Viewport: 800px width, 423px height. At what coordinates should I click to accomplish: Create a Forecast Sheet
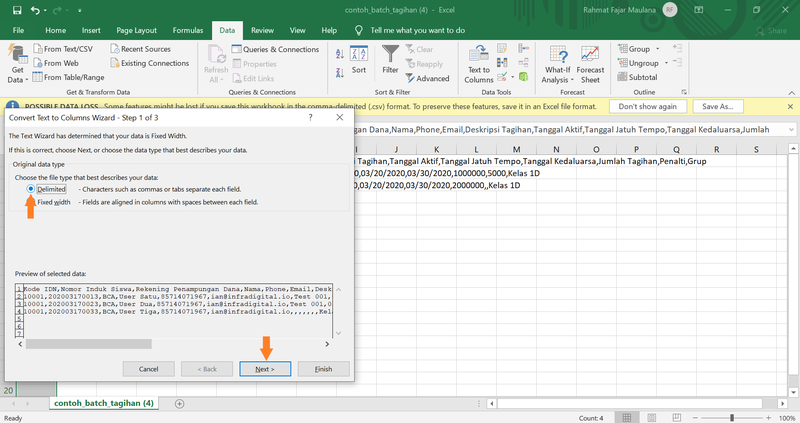[590, 64]
